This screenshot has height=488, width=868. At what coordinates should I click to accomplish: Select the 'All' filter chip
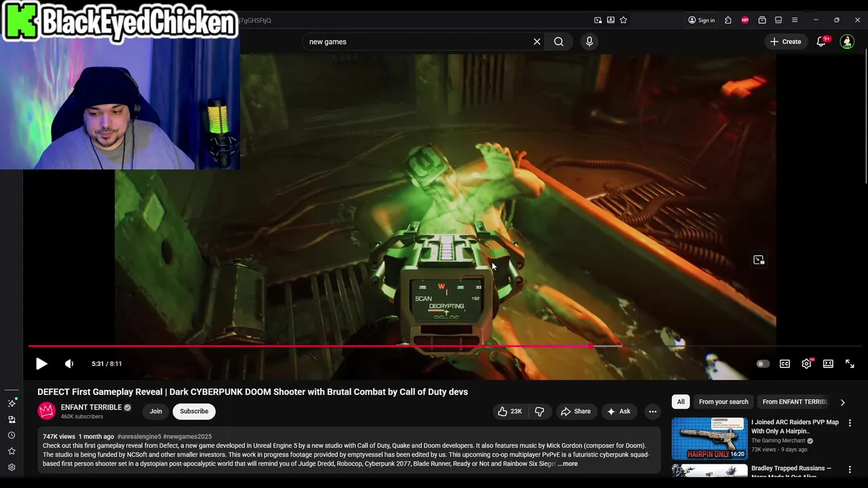click(681, 402)
